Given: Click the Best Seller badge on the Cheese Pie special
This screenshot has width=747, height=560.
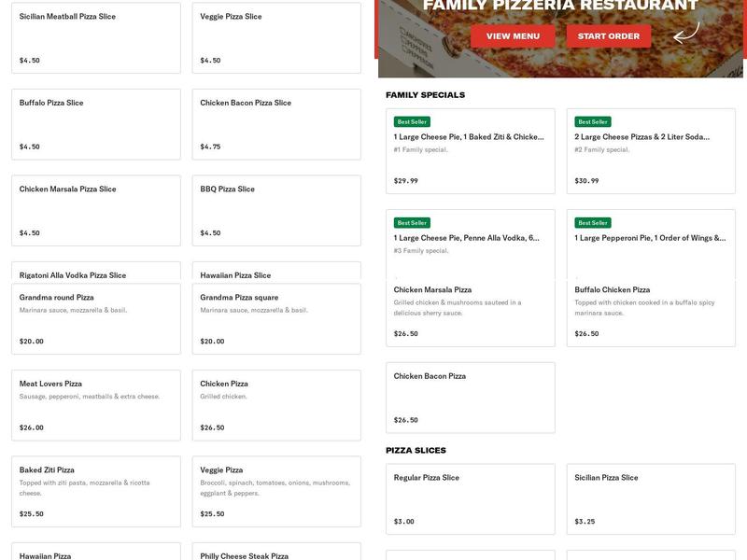Looking at the screenshot, I should point(410,120).
